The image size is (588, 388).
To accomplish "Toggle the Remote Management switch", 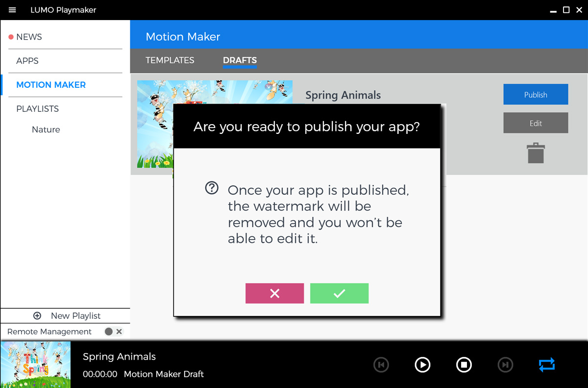I will click(114, 332).
